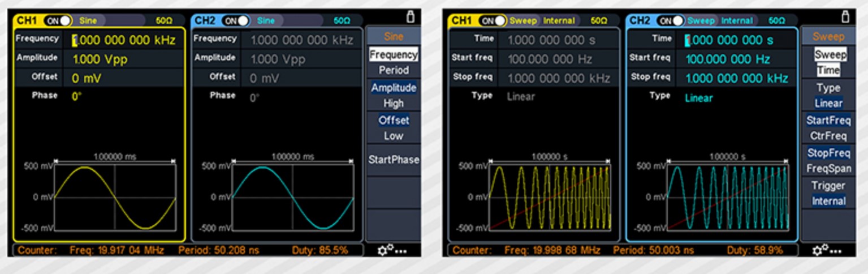Switch Trigger Internal softkey
868x274 pixels.
point(828,193)
